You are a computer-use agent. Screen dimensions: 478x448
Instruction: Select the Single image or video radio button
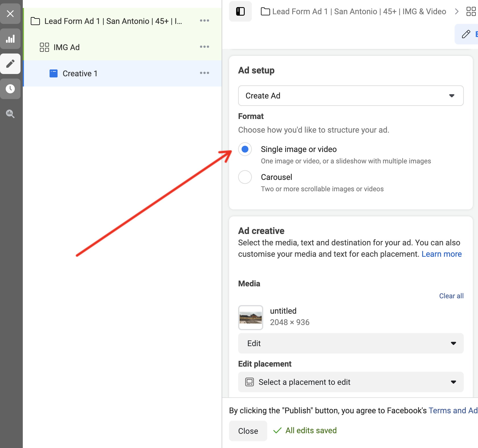tap(245, 149)
